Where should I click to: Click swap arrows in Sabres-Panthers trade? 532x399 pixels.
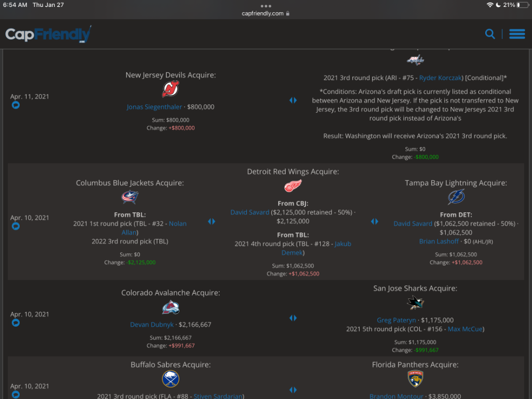(x=293, y=390)
